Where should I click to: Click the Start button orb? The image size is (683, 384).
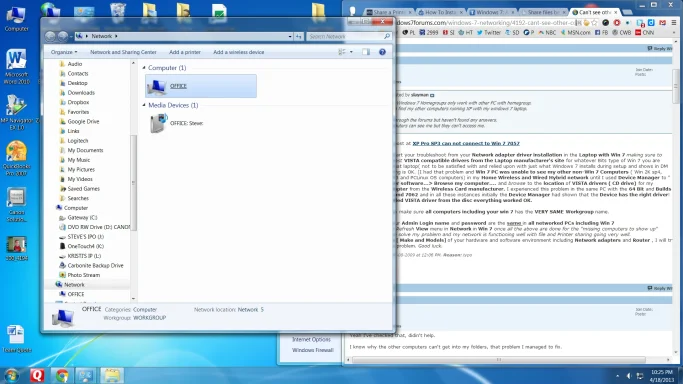coord(12,375)
